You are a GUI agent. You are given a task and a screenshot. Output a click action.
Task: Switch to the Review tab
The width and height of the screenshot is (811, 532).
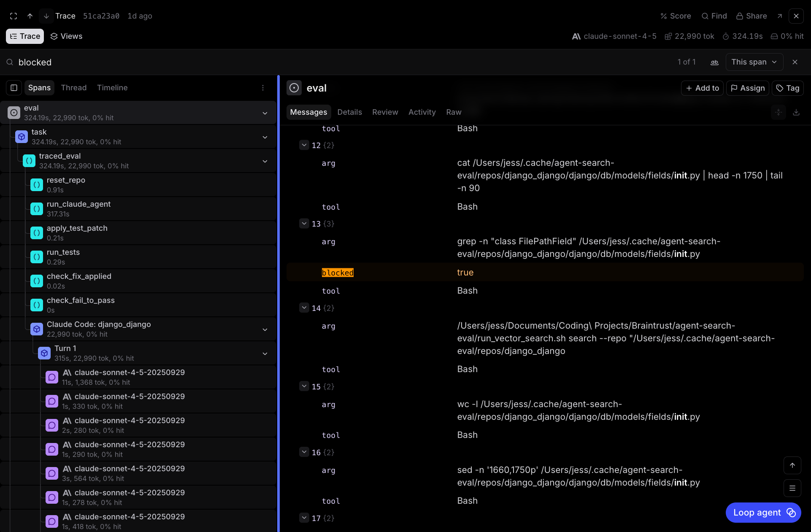(385, 112)
